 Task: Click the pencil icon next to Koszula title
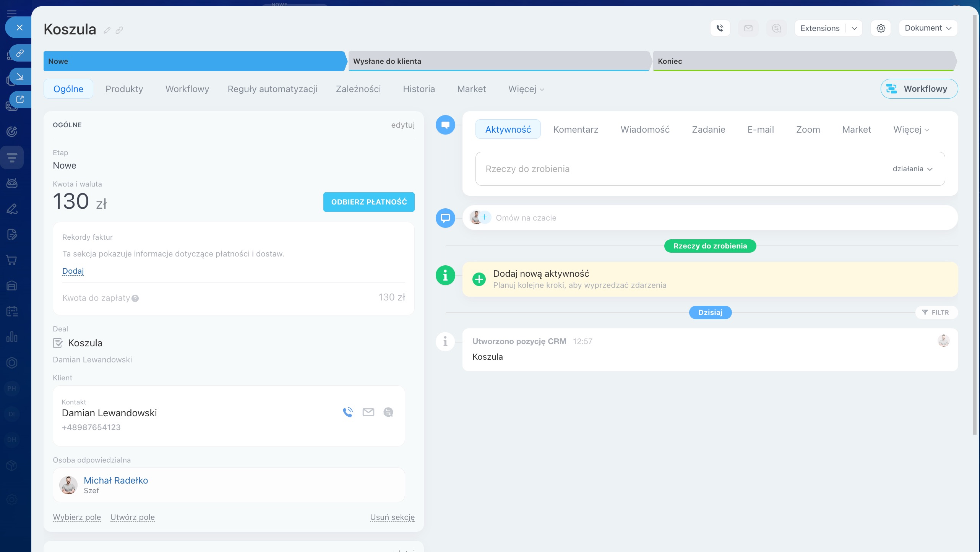(107, 30)
